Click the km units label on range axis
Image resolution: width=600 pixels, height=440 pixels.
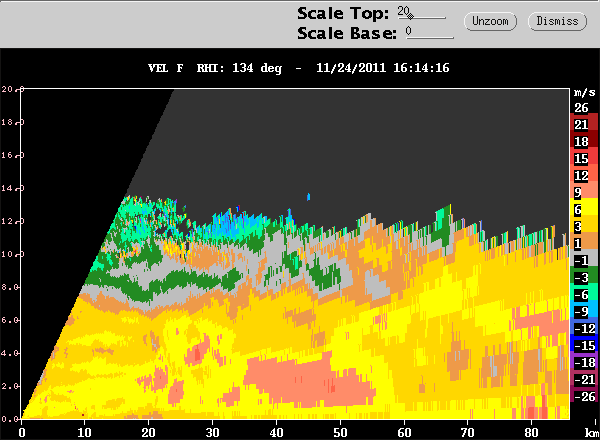[592, 433]
